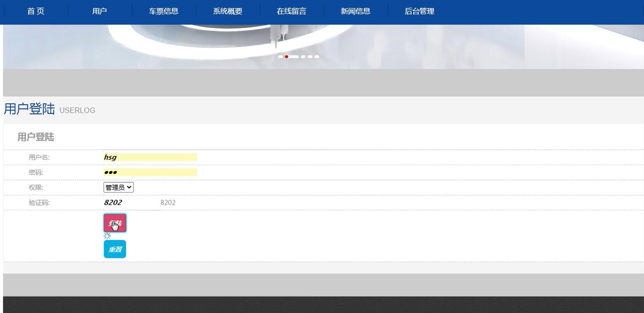Screen dimensions: 644x313
Task: Focus the 密码 password field
Action: tap(150, 172)
